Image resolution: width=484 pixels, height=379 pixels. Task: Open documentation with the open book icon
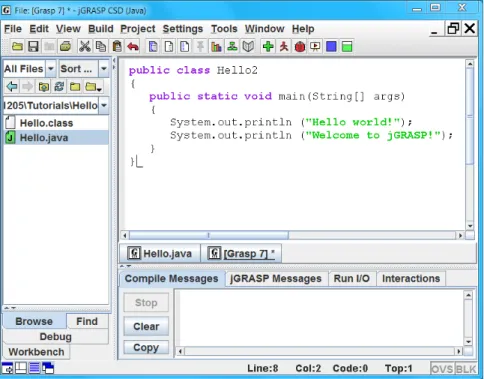tap(248, 46)
